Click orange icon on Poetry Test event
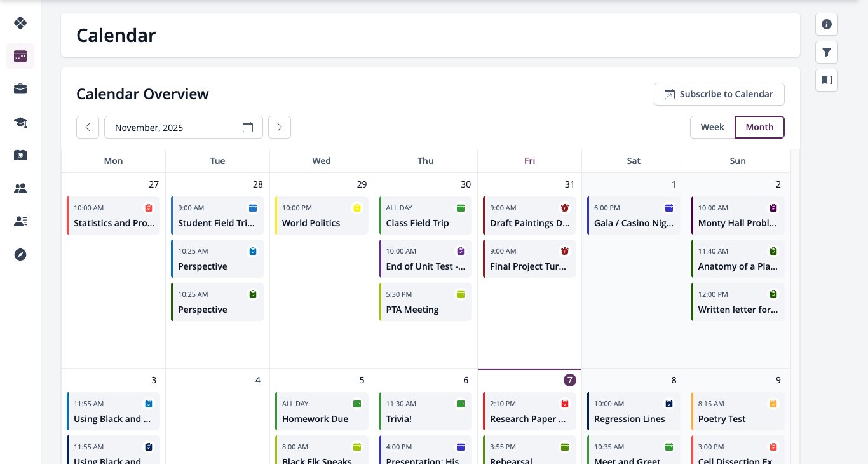Viewport: 868px width, 464px height. pos(773,404)
